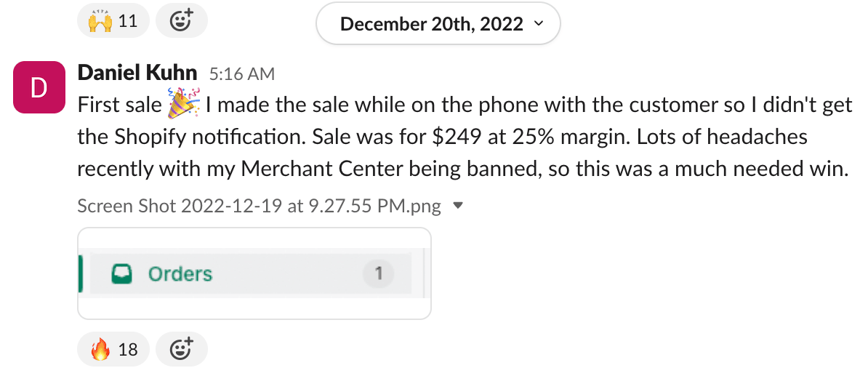Click the green bar left of Orders

click(x=80, y=273)
